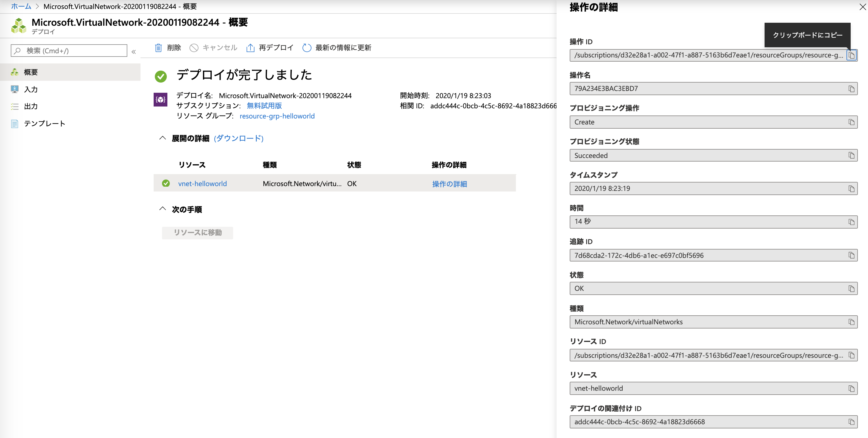Click the リソースに移動 button
Viewport: 868px width, 438px height.
198,233
